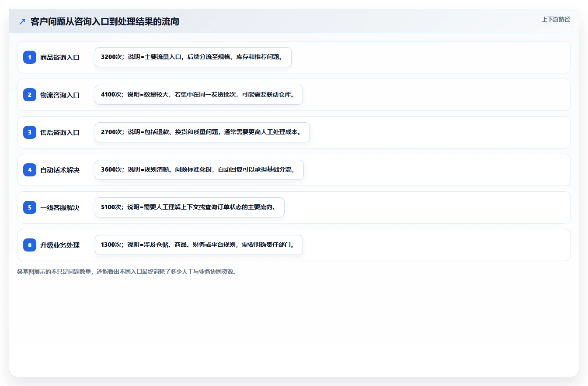Select the 售后咨询入口 label
Screen dimensions: 588x386
(x=60, y=132)
